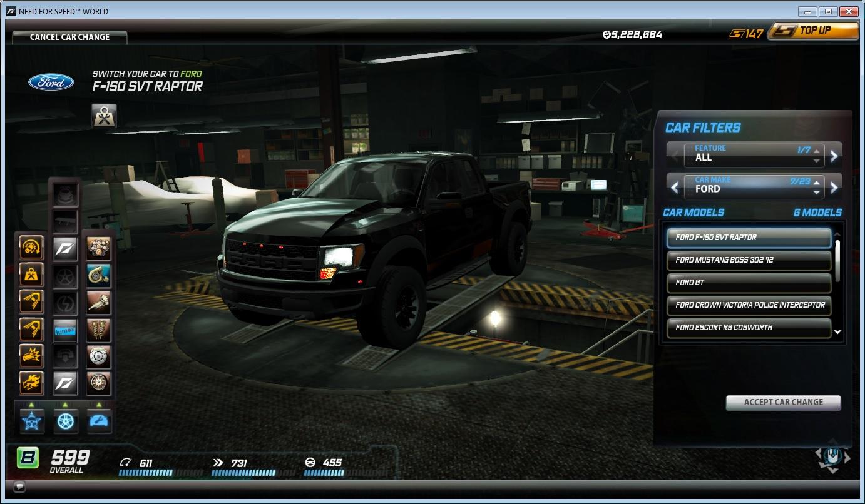Open the empty body kit slot
This screenshot has width=865, height=504.
65,194
